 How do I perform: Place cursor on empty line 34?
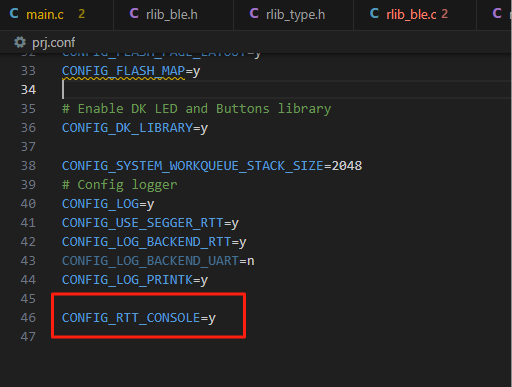(x=287, y=90)
